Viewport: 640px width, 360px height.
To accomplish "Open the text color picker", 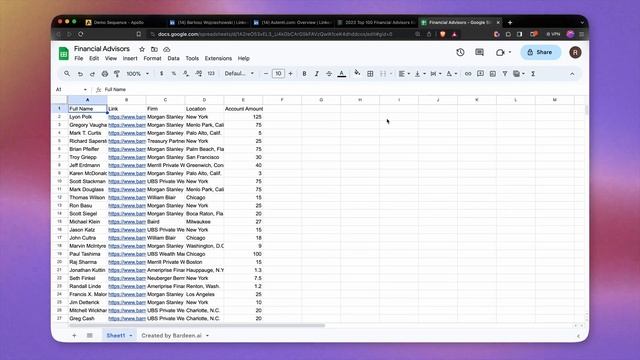I will pyautogui.click(x=342, y=74).
